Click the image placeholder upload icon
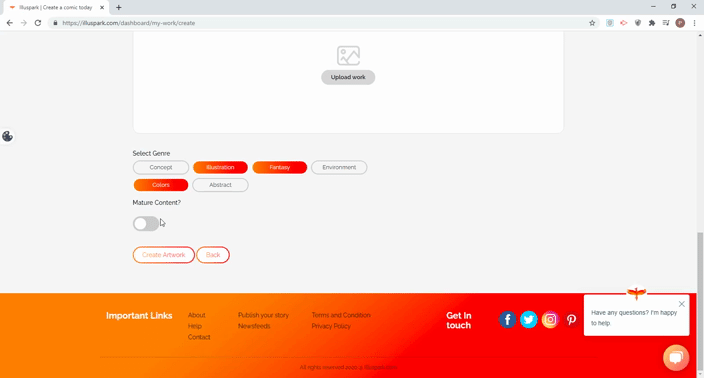 [x=348, y=56]
